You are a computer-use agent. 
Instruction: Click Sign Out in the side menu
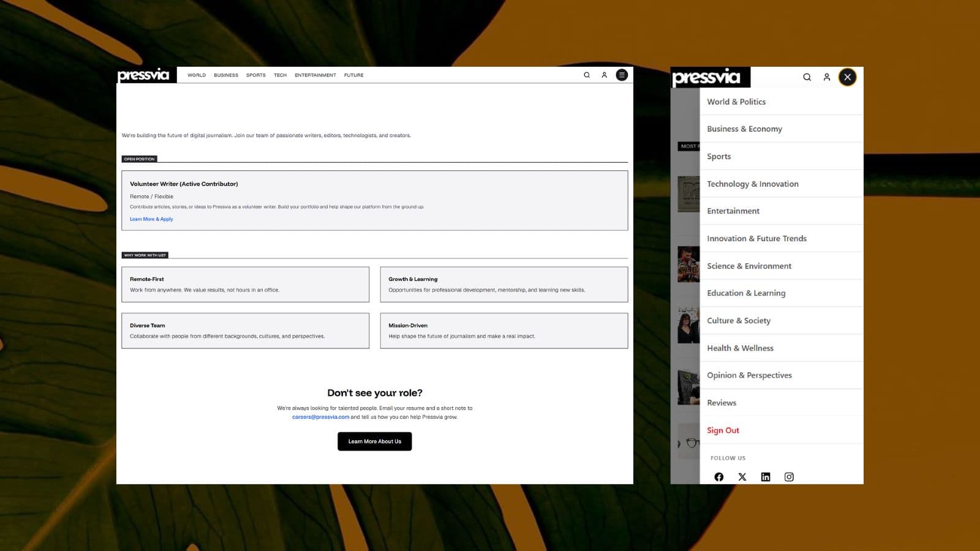pos(723,430)
